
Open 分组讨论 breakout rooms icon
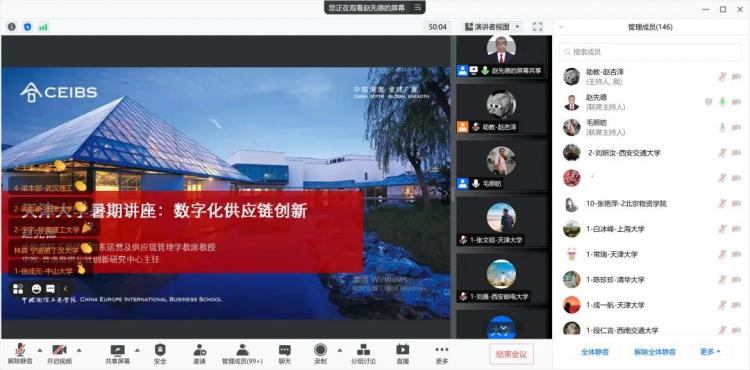coord(364,350)
